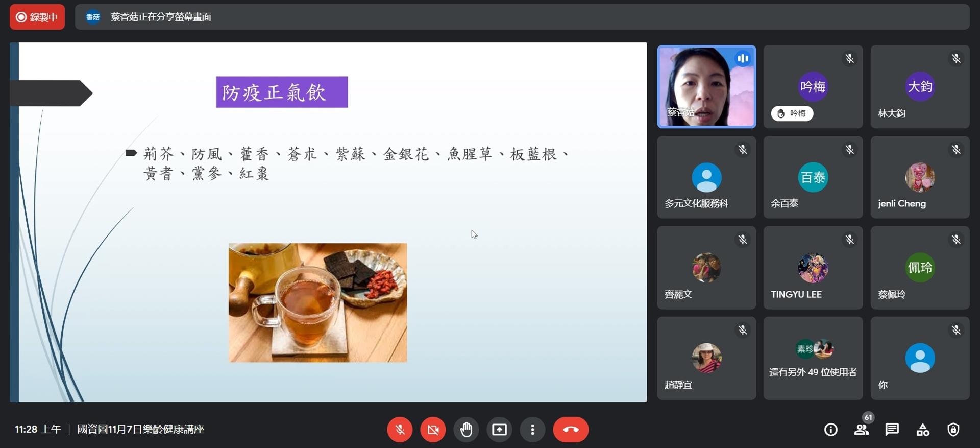Click the name label 趙靜宜
The image size is (980, 448).
[x=678, y=385]
